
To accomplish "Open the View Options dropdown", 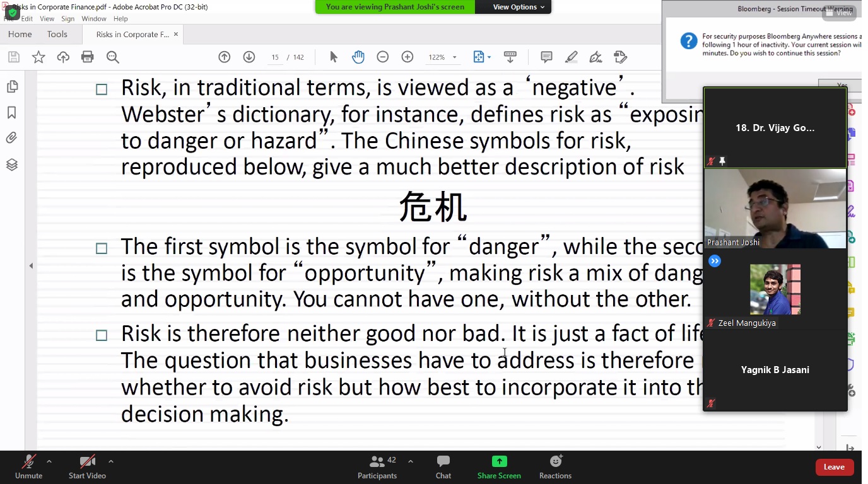I will coord(519,7).
